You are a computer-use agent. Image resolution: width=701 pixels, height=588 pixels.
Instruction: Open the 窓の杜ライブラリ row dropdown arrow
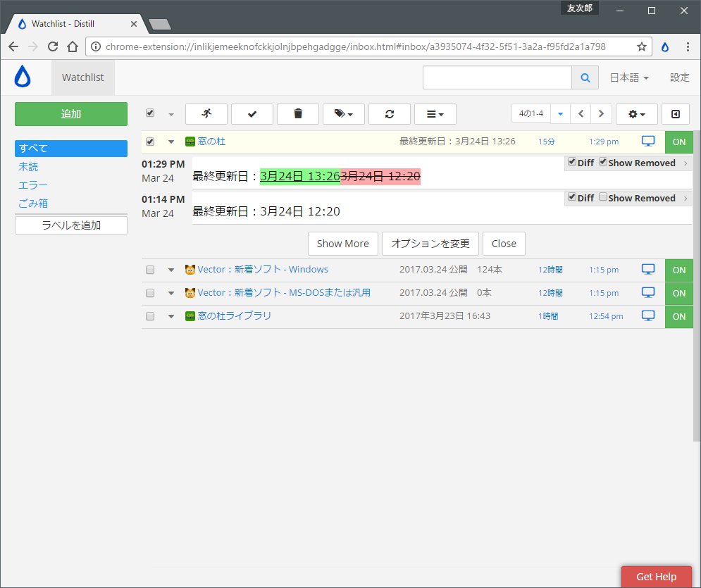171,316
